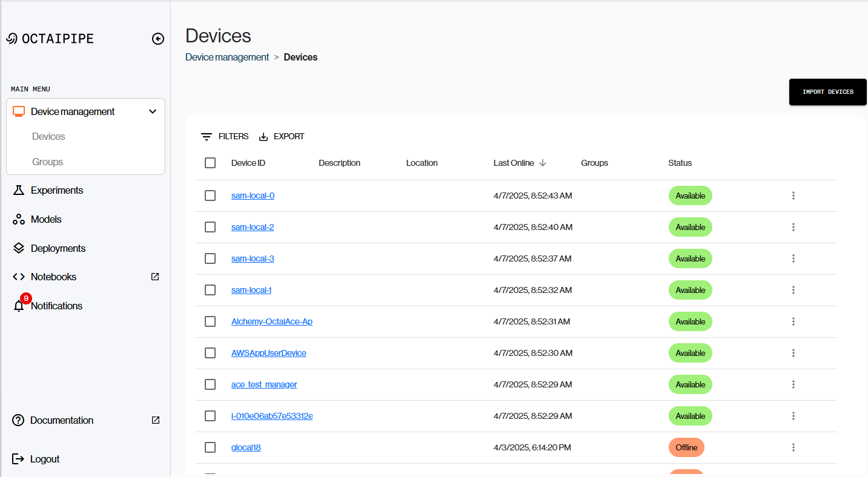Viewport: 868px width, 477px height.
Task: Click the Import Devices button
Action: click(827, 91)
